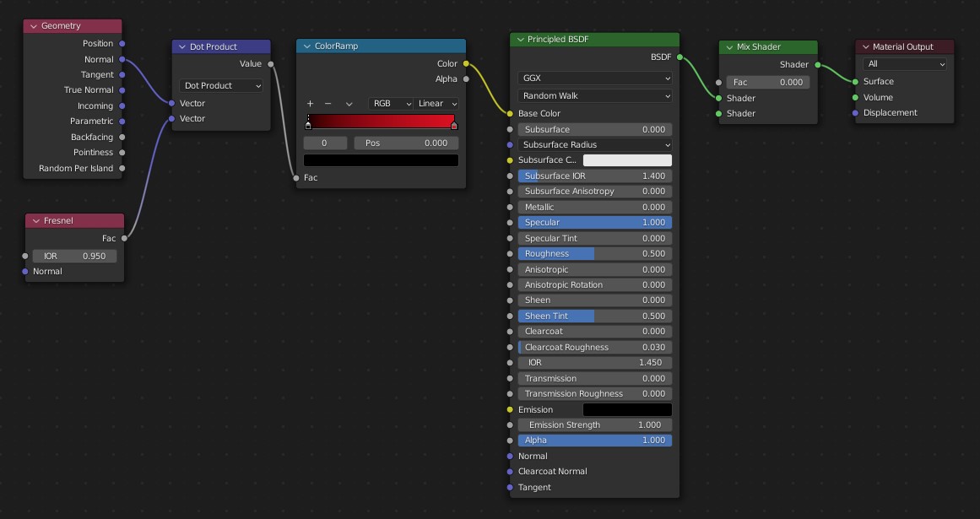The image size is (980, 519).
Task: Add a new color stop in ColorRamp
Action: pyautogui.click(x=310, y=104)
